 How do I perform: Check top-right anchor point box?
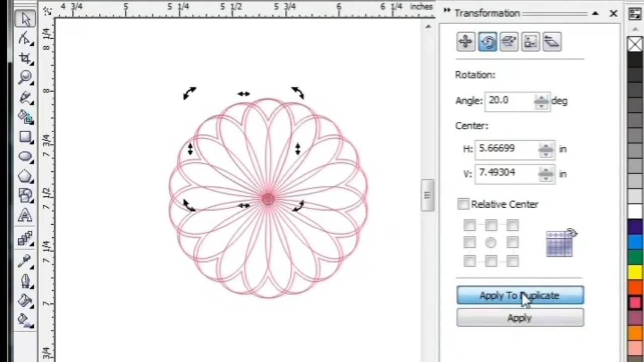pyautogui.click(x=513, y=225)
